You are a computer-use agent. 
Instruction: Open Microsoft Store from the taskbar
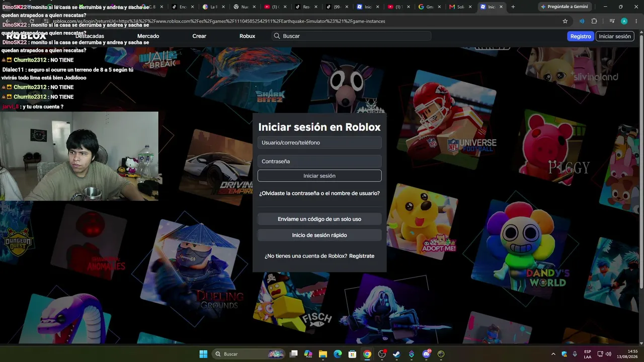click(x=352, y=354)
